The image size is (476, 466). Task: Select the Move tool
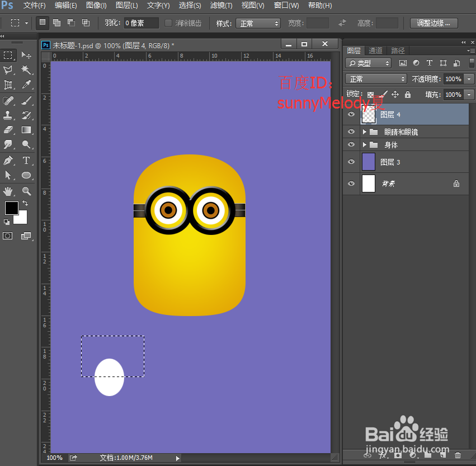coord(26,55)
